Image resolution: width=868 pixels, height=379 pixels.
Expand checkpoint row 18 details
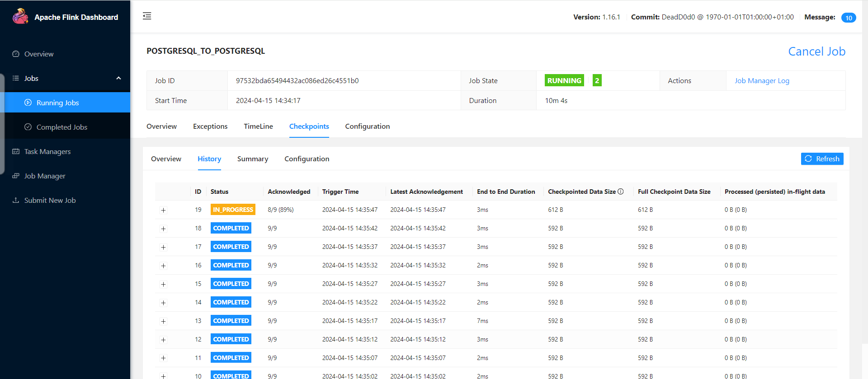coord(163,229)
